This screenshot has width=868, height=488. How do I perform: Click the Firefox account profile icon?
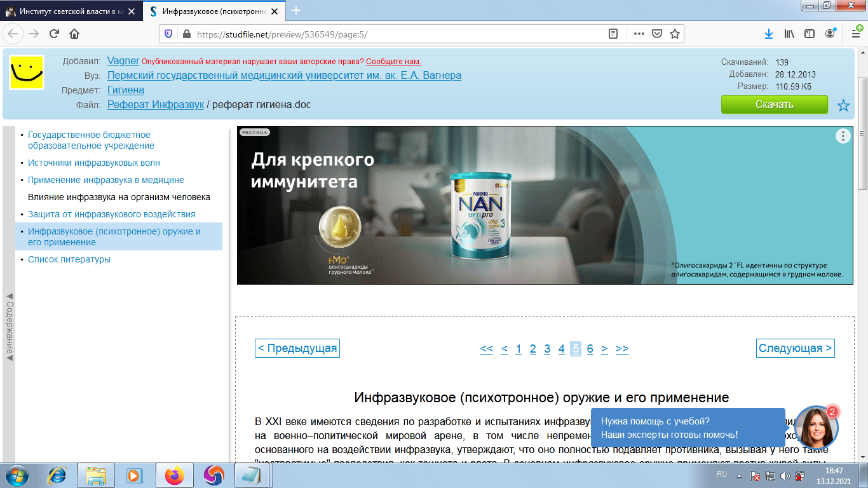tap(830, 34)
